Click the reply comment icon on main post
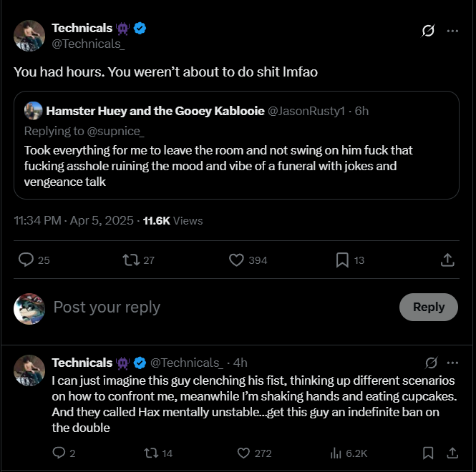Image resolution: width=476 pixels, height=472 pixels. [26, 260]
